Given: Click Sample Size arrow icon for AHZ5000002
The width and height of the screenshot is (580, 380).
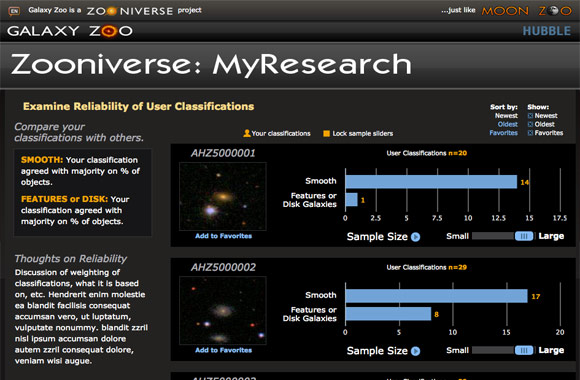Looking at the screenshot, I should click(x=415, y=351).
